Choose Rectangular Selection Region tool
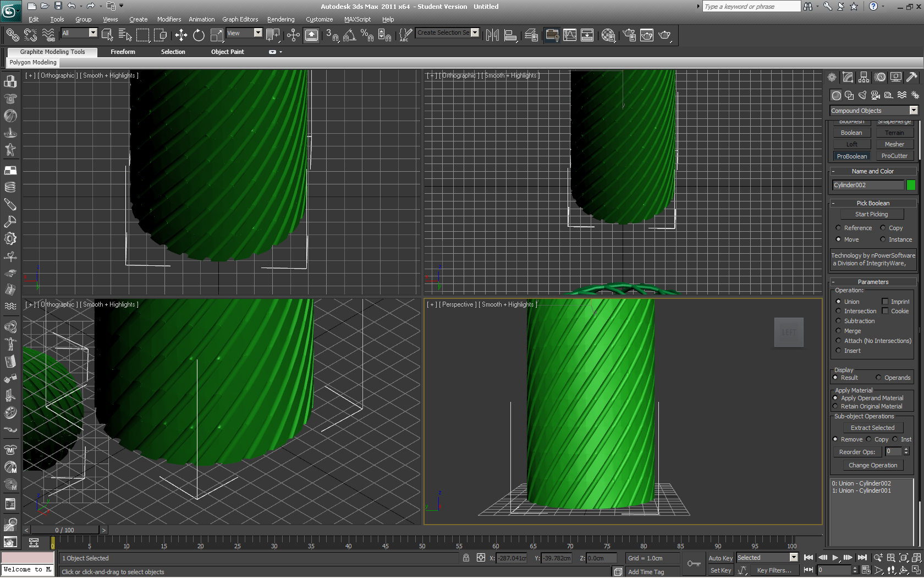The width and height of the screenshot is (924, 578). pyautogui.click(x=143, y=35)
